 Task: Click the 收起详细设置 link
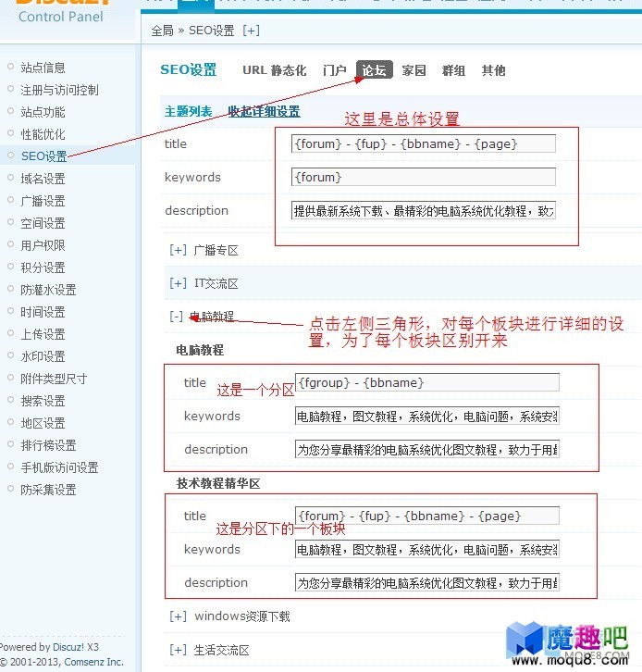(x=264, y=112)
